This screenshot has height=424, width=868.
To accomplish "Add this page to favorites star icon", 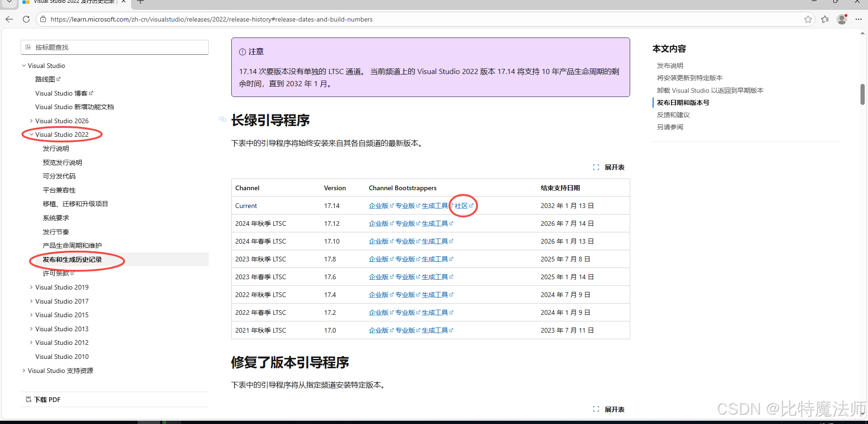I will [x=808, y=19].
